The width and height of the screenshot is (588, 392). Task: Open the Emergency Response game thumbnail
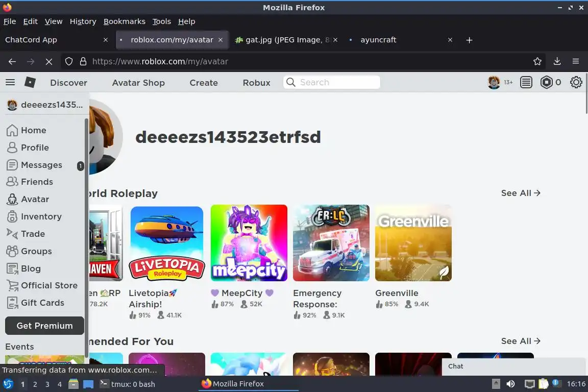[331, 243]
